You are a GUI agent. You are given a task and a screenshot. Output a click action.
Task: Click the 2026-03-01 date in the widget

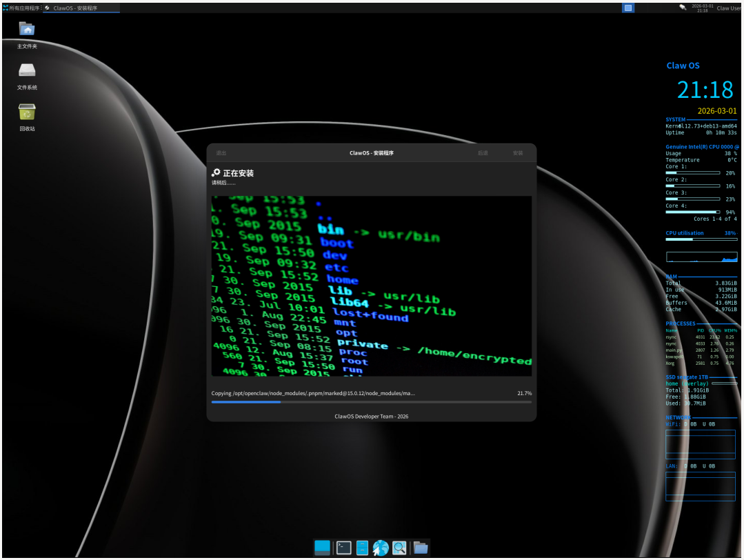coord(717,110)
